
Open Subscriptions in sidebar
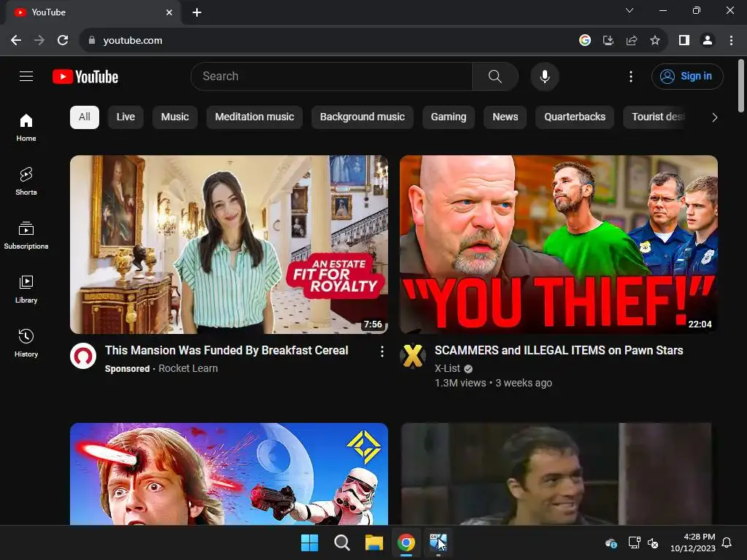[26, 236]
